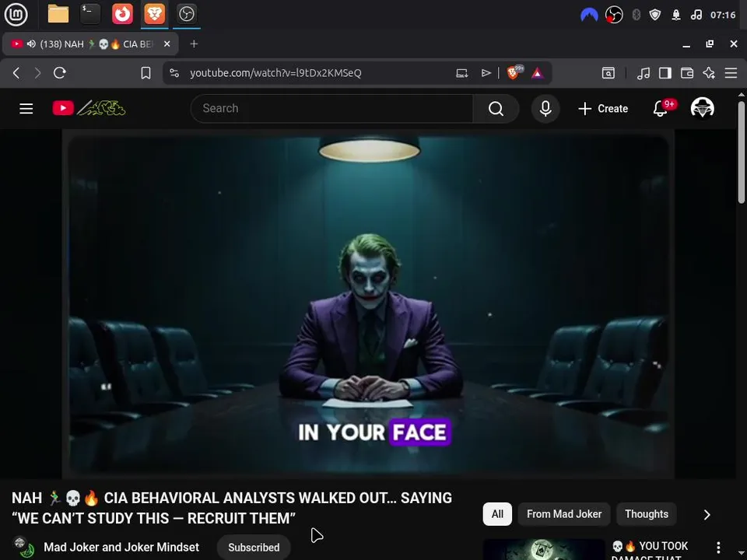747x560 pixels.
Task: Switch to Brave browser in the panel
Action: click(154, 14)
